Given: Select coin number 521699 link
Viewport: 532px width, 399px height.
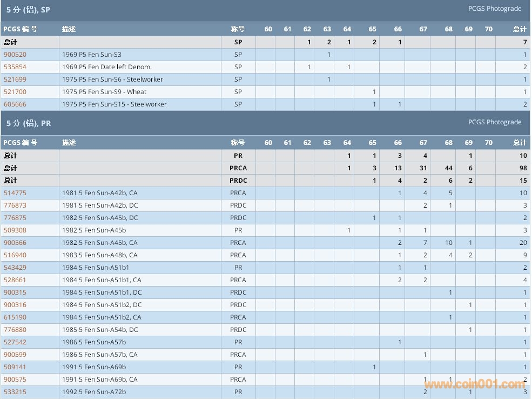Looking at the screenshot, I should pos(15,79).
